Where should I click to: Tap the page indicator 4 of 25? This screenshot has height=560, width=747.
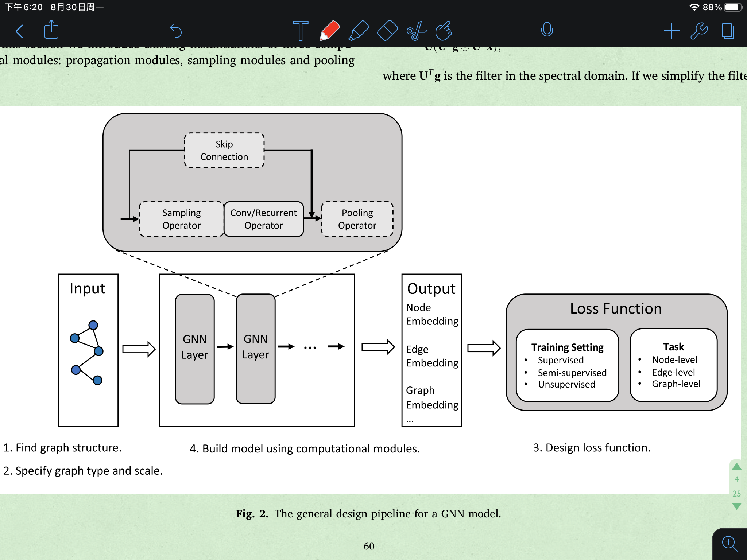[x=736, y=486]
